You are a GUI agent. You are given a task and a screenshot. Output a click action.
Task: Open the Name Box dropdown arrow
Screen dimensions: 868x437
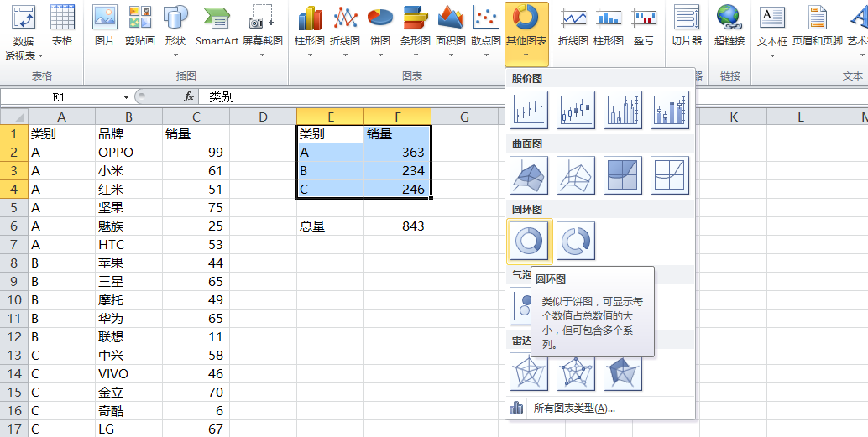pyautogui.click(x=126, y=97)
